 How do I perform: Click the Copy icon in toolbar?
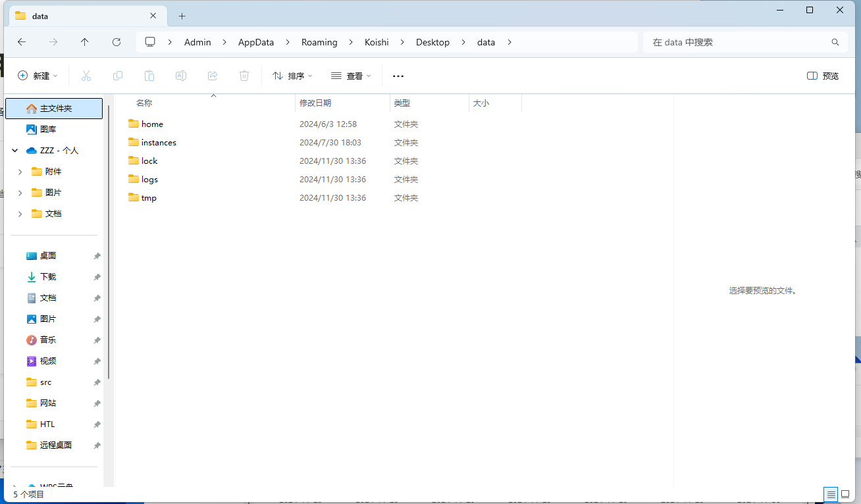tap(118, 76)
